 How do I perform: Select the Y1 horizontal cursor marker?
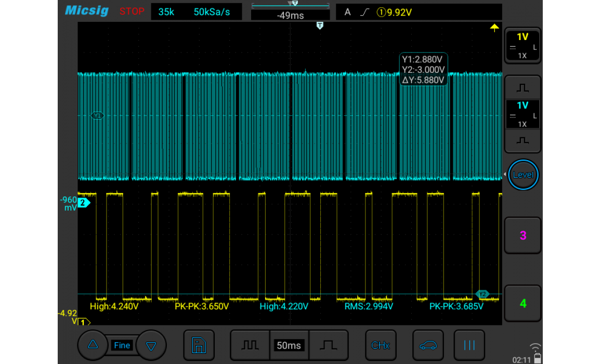(x=97, y=115)
